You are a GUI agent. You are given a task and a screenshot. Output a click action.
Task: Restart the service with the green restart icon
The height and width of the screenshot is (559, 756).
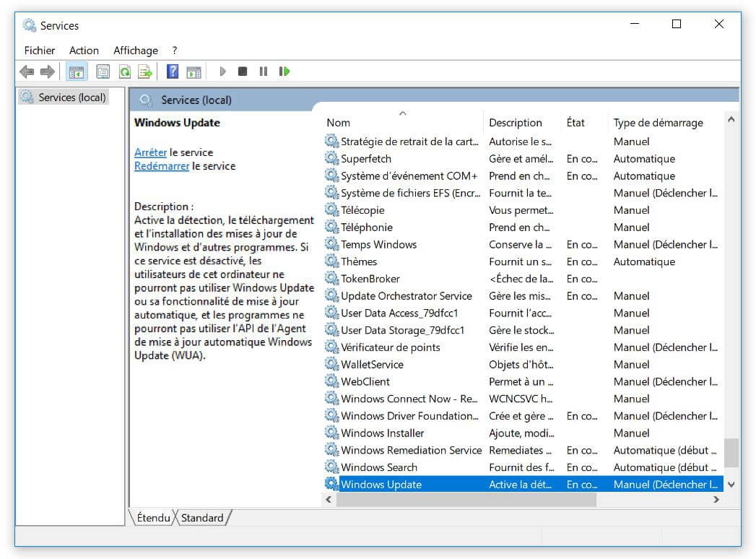[x=284, y=71]
